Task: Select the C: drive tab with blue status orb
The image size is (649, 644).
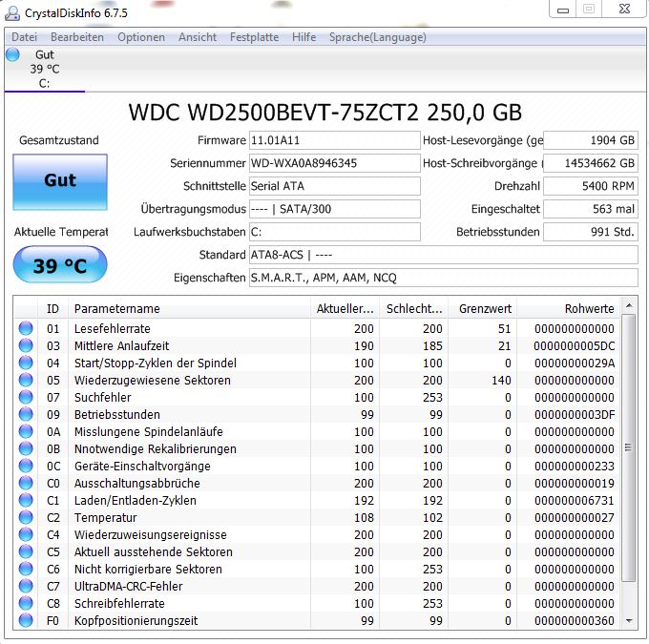Action: pos(44,69)
